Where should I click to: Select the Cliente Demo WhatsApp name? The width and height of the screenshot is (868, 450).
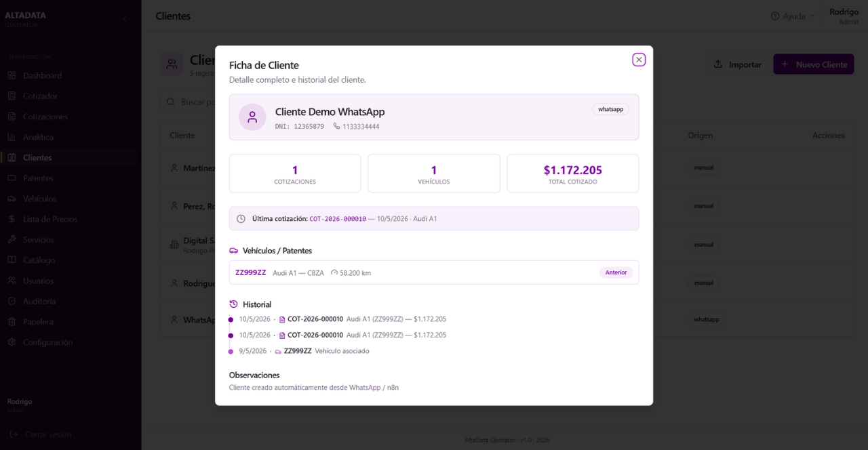coord(330,112)
